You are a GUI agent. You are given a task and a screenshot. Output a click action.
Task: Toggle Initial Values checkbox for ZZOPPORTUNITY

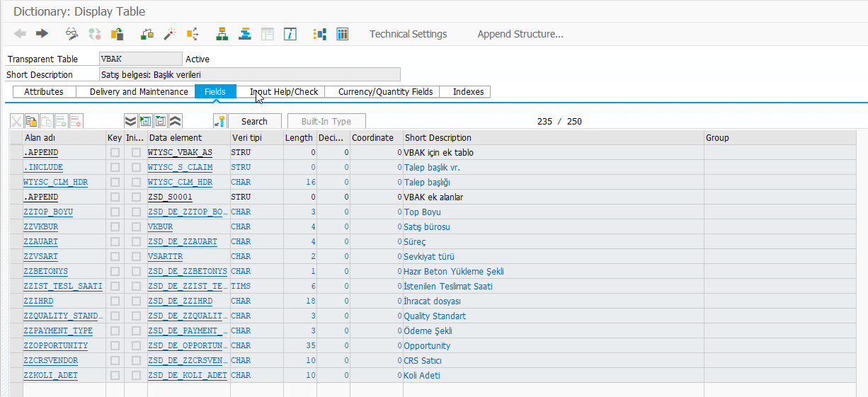click(136, 345)
